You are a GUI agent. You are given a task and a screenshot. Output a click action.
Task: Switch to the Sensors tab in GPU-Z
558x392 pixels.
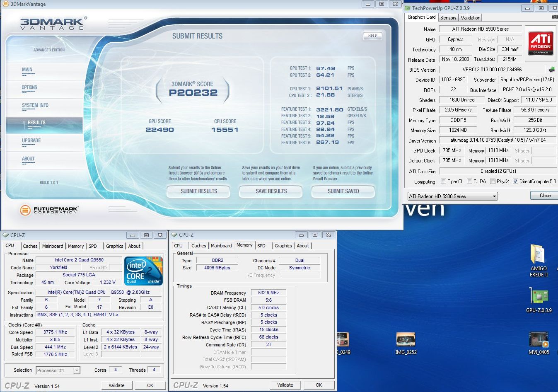tap(448, 18)
